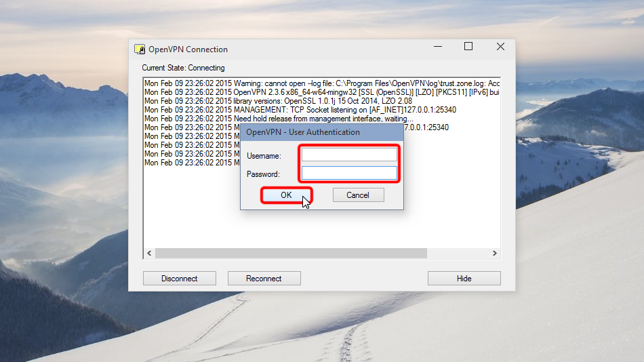
Task: Click the log's right scroll arrow
Action: 495,254
